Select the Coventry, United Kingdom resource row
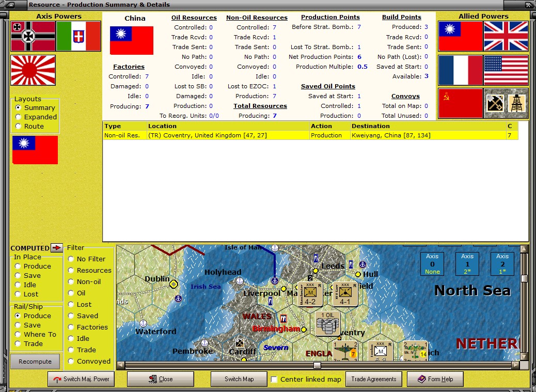 310,135
